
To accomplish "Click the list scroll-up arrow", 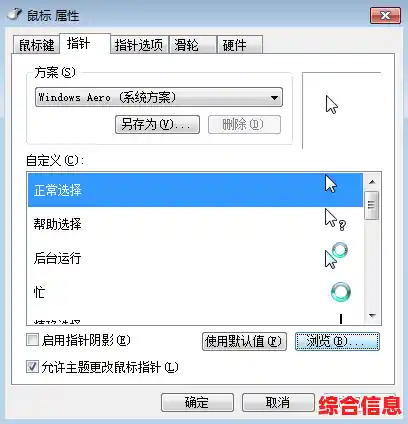I will (x=372, y=182).
